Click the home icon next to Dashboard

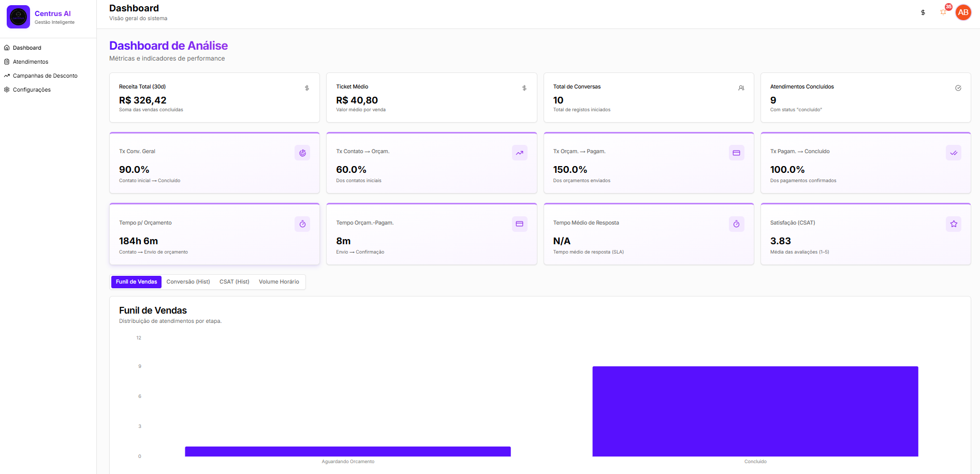(7, 47)
